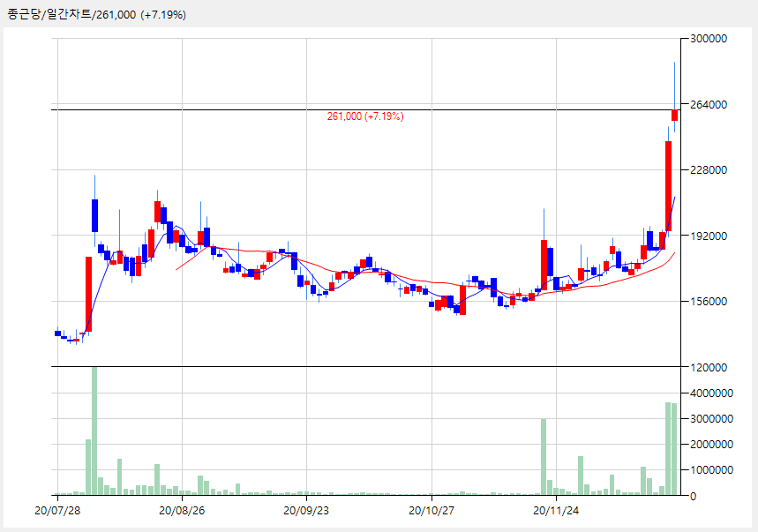Click the 20/10/27 date label
The width and height of the screenshot is (758, 532).
pyautogui.click(x=432, y=511)
